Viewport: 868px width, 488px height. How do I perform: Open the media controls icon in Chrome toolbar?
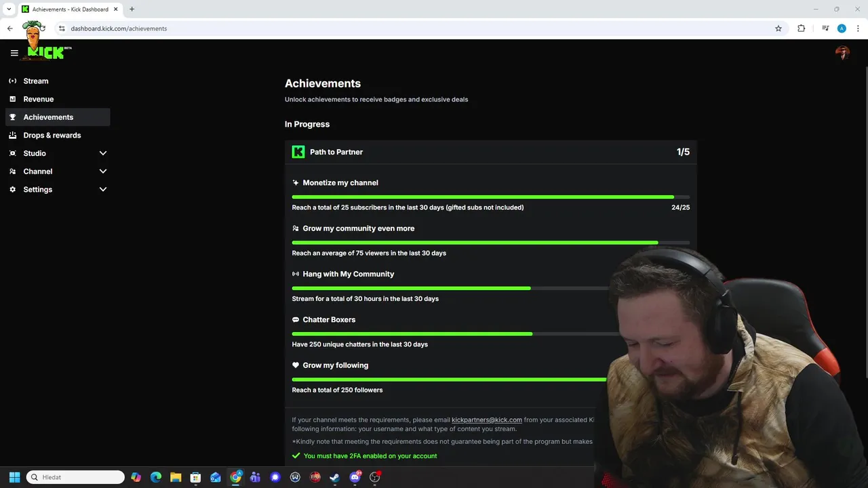coord(825,28)
